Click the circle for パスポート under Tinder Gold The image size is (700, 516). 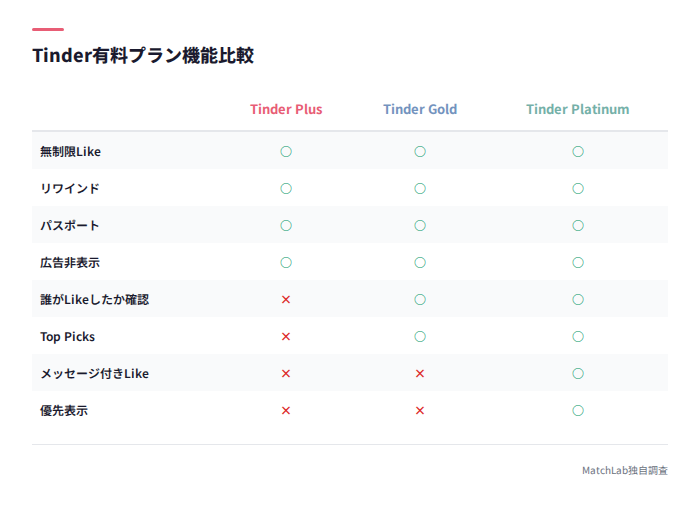pyautogui.click(x=420, y=226)
